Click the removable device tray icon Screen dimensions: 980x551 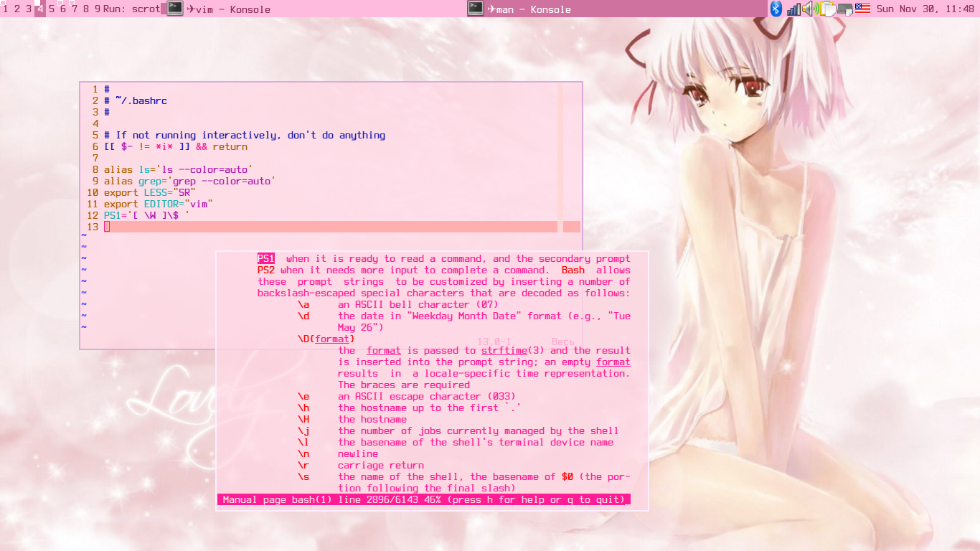845,9
